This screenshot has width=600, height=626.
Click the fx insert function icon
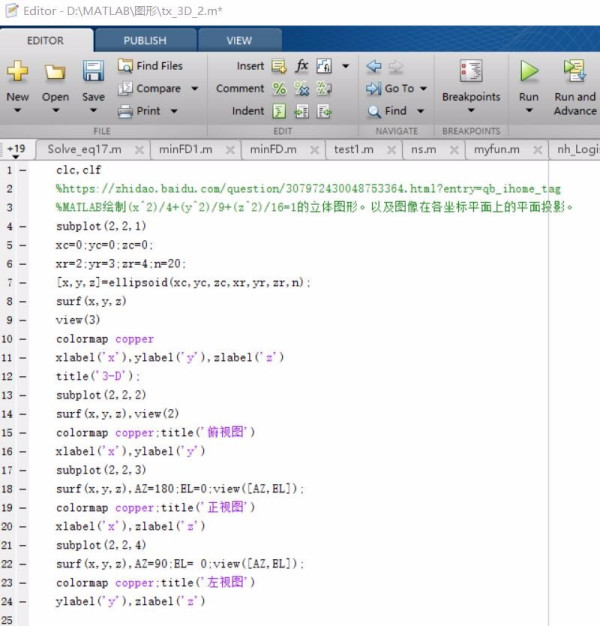coord(302,65)
